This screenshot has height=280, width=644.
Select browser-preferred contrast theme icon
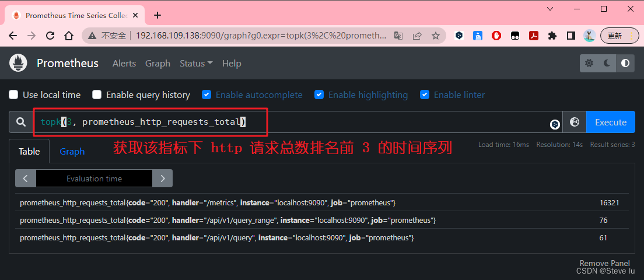[625, 63]
